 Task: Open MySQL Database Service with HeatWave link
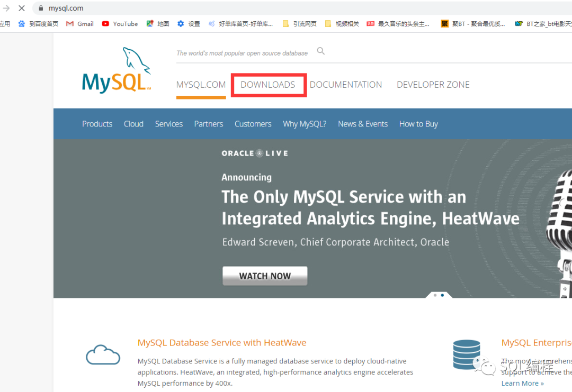tap(222, 342)
